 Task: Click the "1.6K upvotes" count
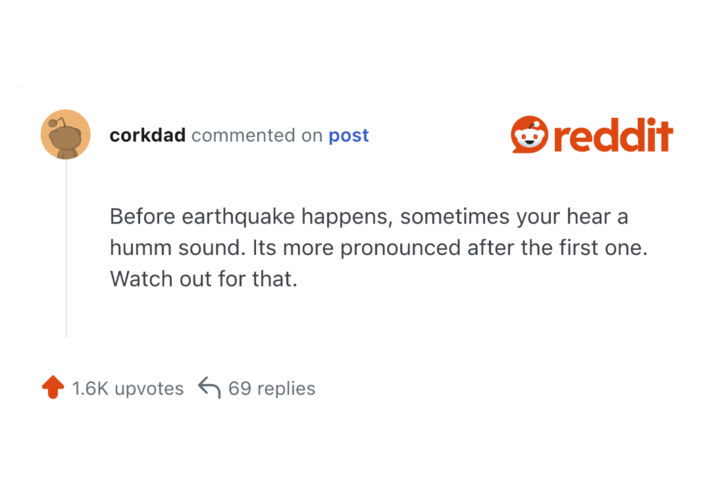128,388
